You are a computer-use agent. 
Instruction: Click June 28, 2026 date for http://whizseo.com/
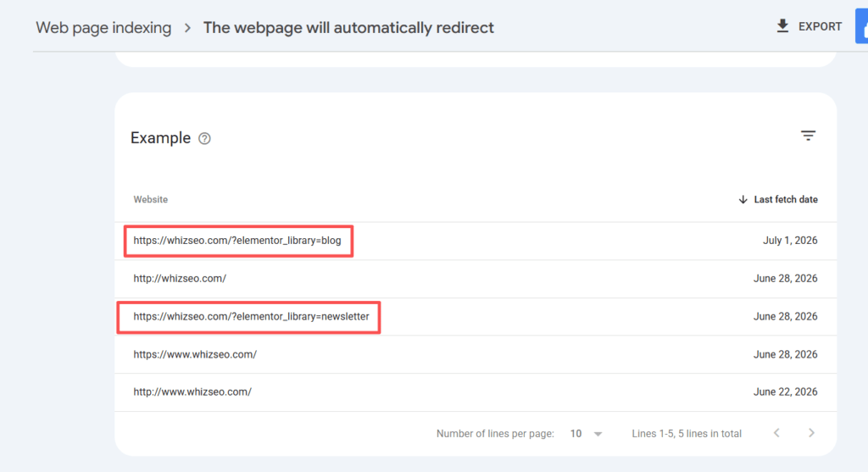[785, 278]
